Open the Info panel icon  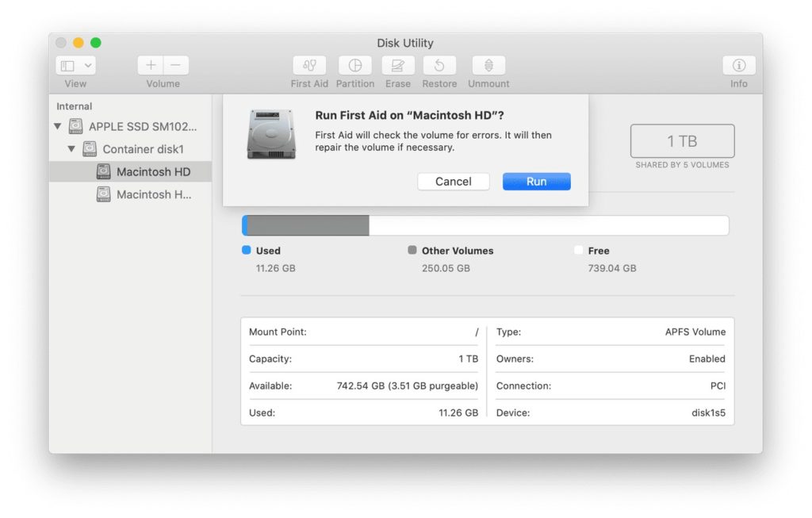[738, 65]
